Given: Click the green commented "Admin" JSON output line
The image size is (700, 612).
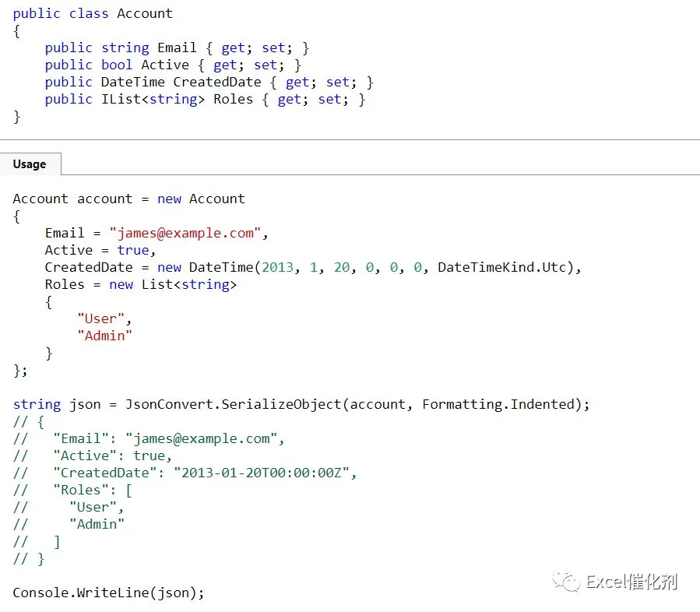Looking at the screenshot, I should click(x=69, y=524).
